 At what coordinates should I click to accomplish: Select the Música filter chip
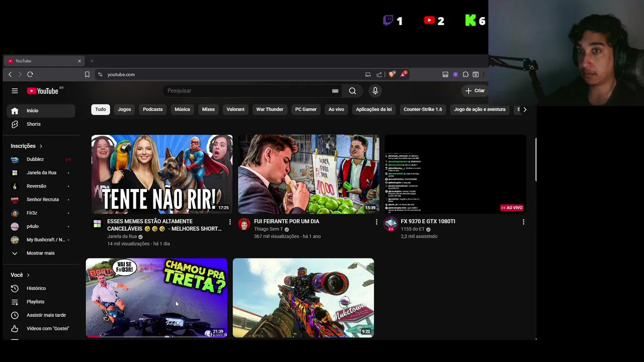pos(182,110)
